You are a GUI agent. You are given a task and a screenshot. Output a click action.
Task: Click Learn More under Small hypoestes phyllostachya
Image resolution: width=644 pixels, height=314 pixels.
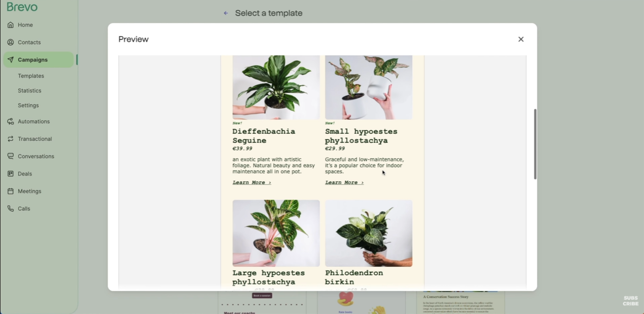tap(344, 182)
